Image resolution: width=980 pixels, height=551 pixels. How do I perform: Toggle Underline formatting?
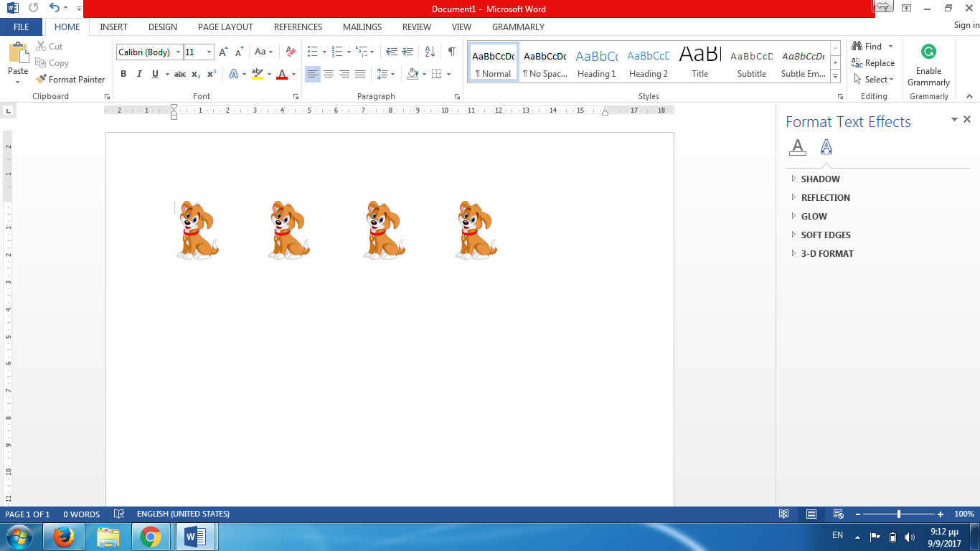[155, 74]
